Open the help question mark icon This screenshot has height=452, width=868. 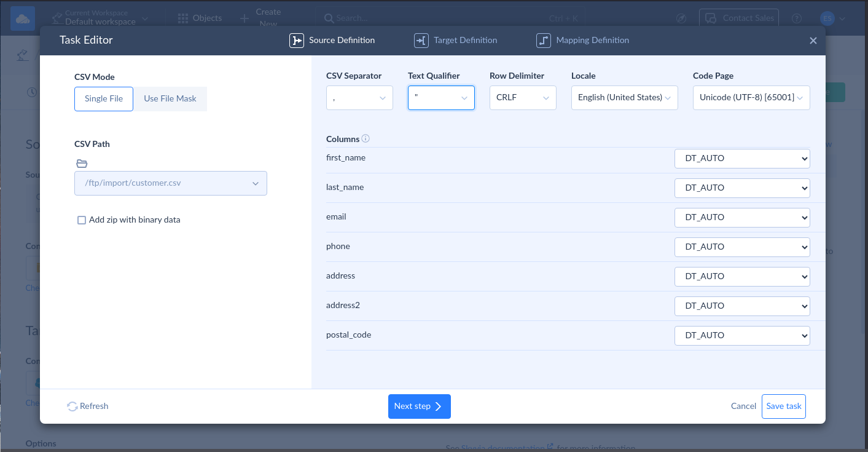[796, 18]
